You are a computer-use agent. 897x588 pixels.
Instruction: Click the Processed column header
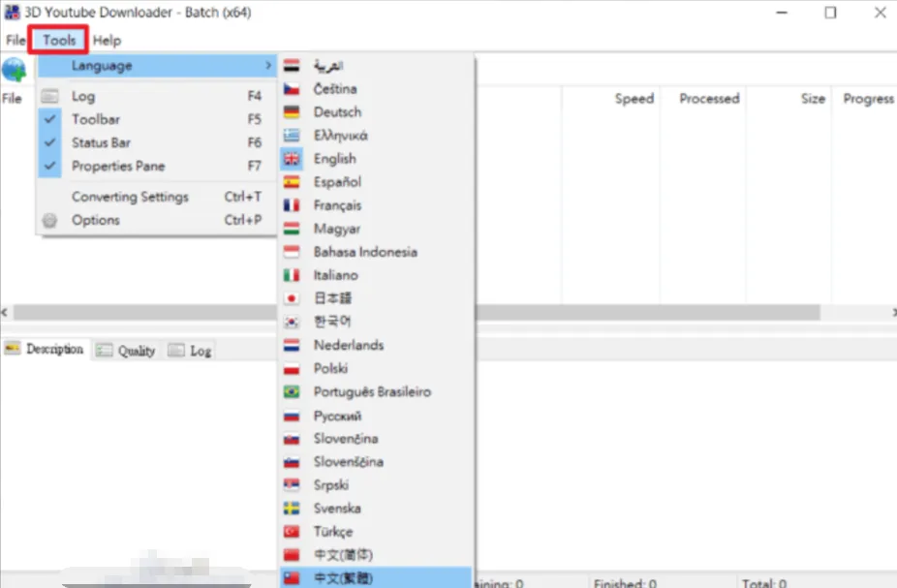coord(703,99)
